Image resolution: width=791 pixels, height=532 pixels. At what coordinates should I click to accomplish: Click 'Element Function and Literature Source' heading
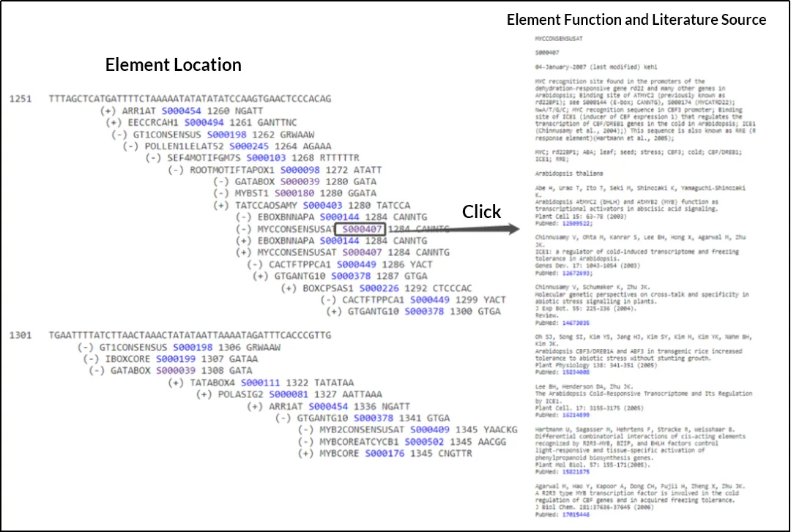pos(636,20)
